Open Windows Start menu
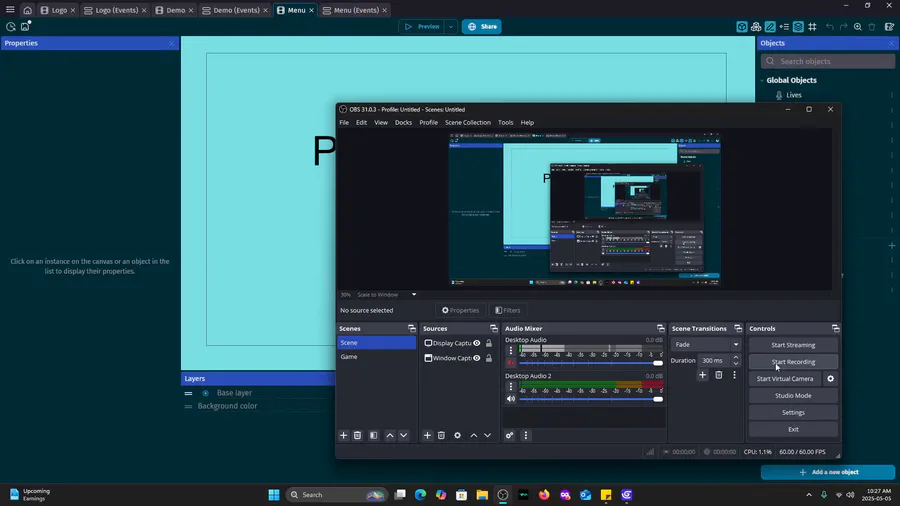Screen dimensions: 900x506 point(274,495)
